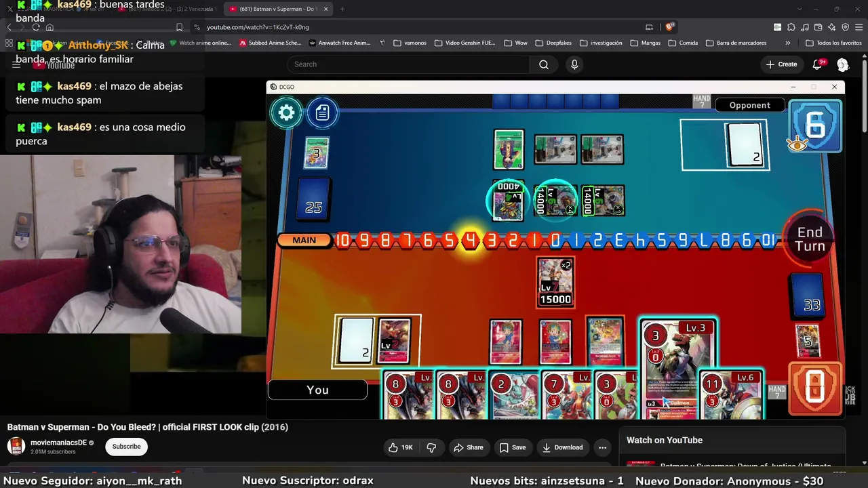The image size is (868, 488).
Task: Toggle the eye icon on opponent's security
Action: [x=797, y=144]
